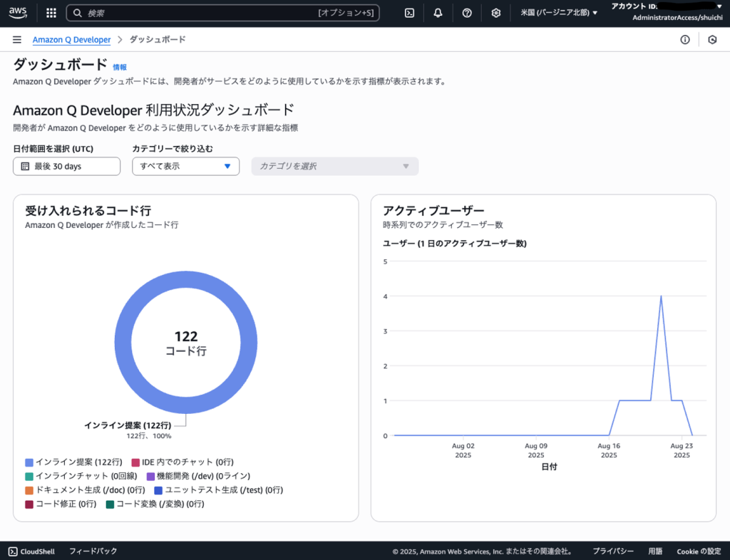Click the インライン提案 blue legend swatch
The width and height of the screenshot is (730, 560).
pos(29,462)
